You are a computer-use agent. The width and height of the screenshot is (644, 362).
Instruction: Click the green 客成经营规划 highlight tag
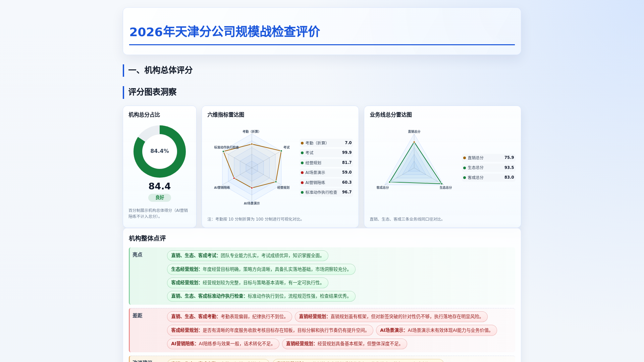[248, 283]
